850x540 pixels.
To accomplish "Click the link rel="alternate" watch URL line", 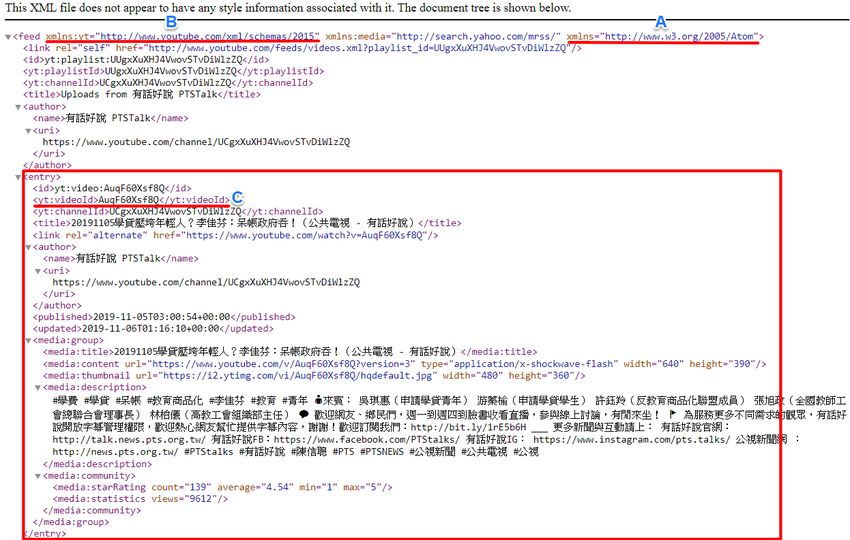I will coord(235,235).
